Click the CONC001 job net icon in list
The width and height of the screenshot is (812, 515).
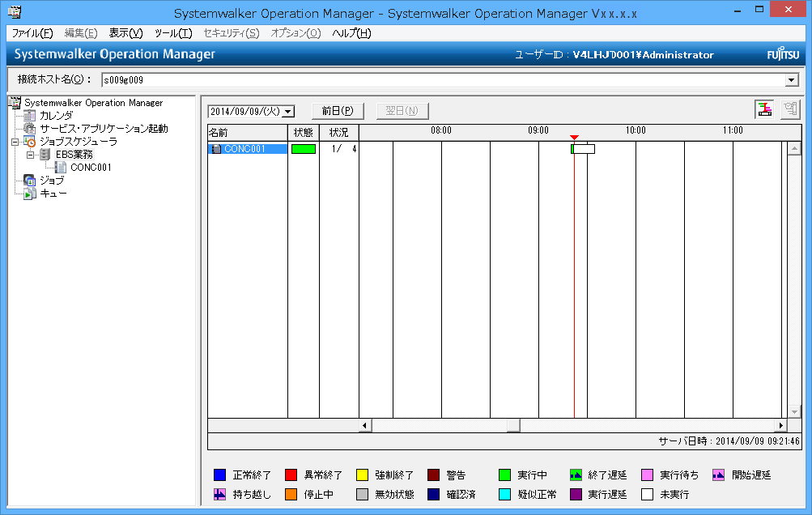point(216,149)
